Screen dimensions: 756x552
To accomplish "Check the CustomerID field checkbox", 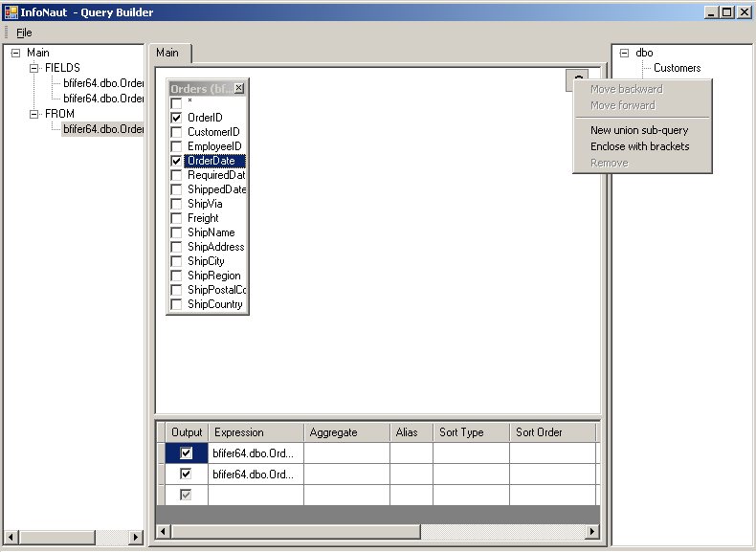I will [x=176, y=132].
